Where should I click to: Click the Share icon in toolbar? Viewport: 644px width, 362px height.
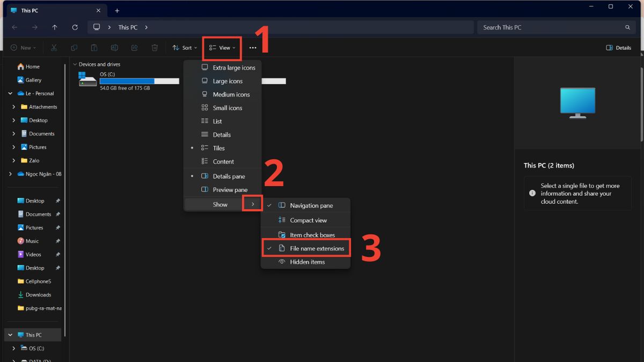coord(134,48)
